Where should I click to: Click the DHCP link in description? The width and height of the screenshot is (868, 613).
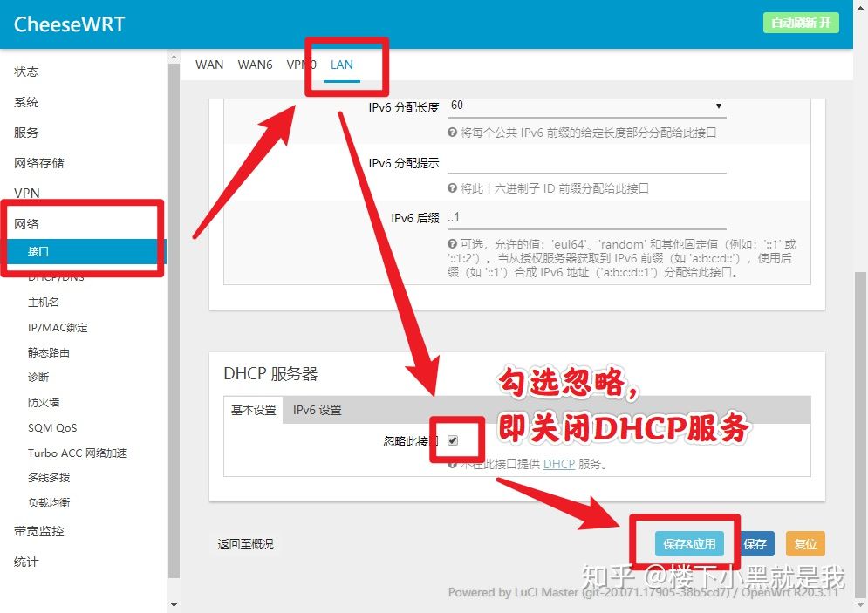559,464
